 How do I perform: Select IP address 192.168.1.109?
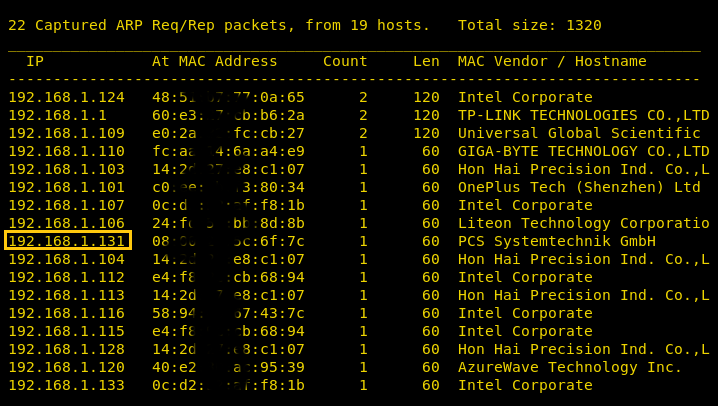[x=67, y=133]
